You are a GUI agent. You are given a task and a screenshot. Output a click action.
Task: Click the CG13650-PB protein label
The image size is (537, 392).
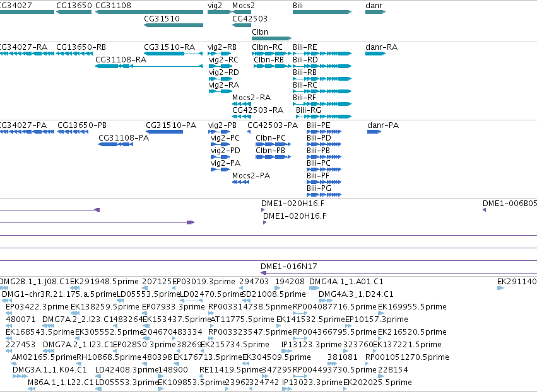click(x=82, y=125)
